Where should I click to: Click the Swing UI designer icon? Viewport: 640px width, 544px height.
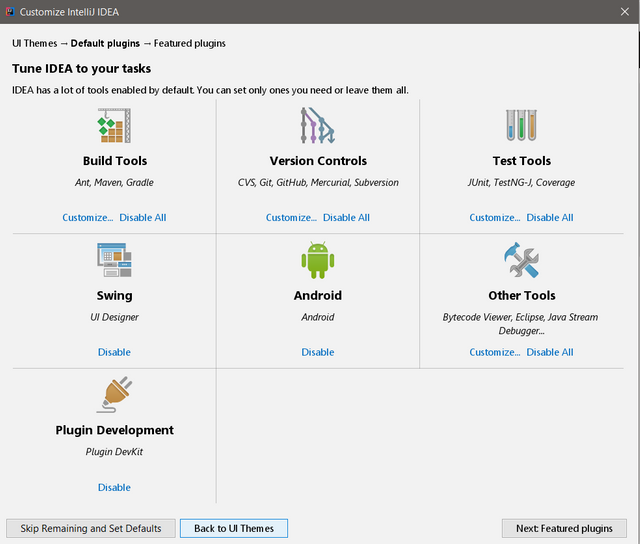[x=114, y=260]
